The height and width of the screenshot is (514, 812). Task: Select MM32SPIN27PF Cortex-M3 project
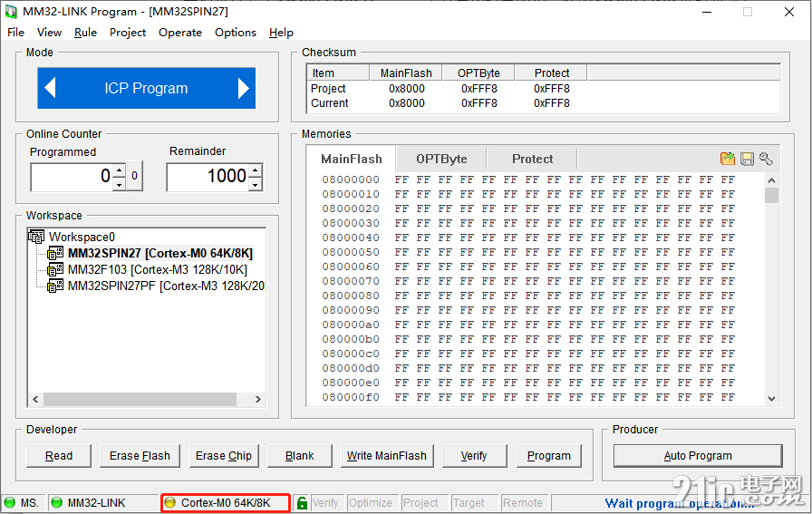click(x=166, y=286)
